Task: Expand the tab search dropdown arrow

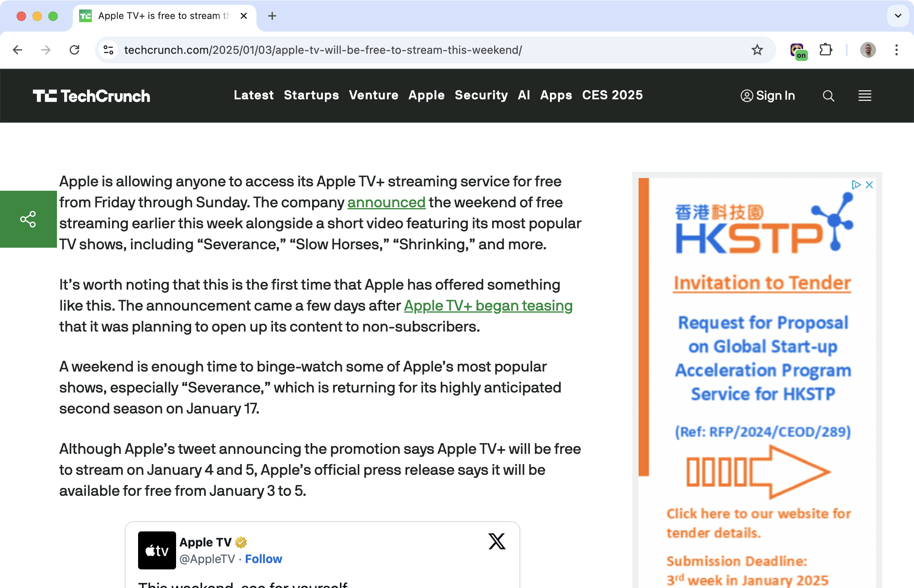Action: [898, 16]
